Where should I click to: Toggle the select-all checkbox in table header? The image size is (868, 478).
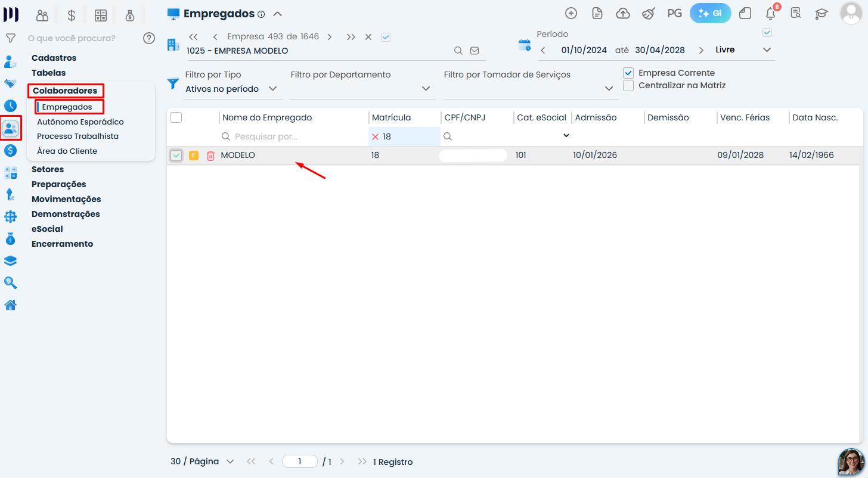176,117
